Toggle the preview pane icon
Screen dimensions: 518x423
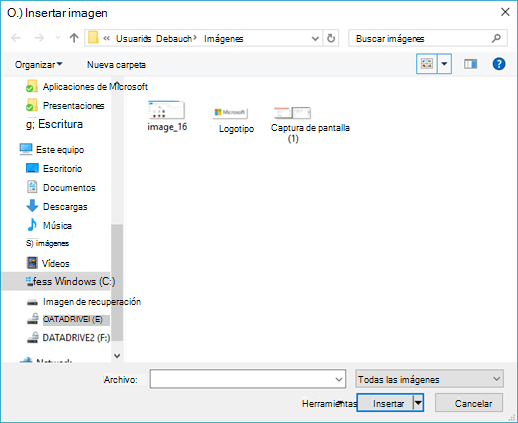point(470,64)
